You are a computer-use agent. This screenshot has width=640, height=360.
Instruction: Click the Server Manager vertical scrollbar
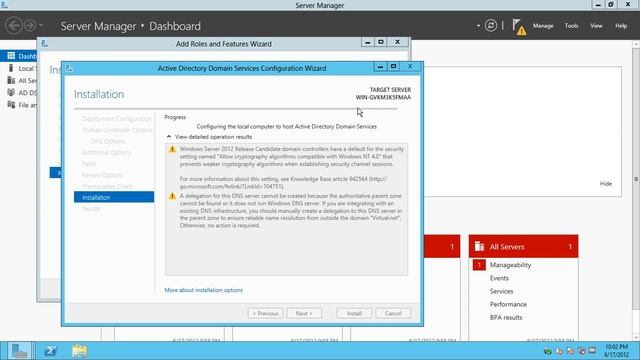pyautogui.click(x=636, y=180)
